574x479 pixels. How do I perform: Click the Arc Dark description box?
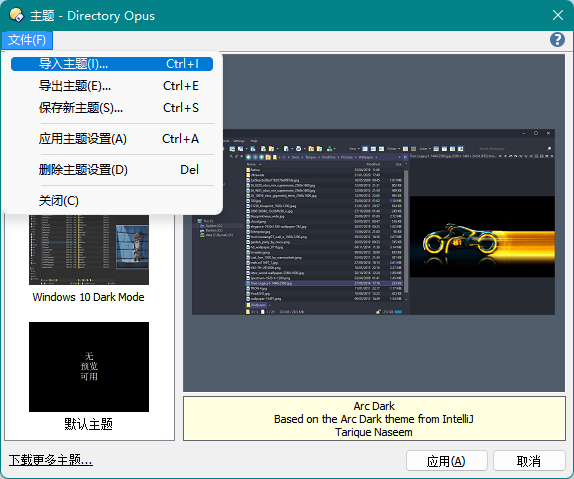pyautogui.click(x=374, y=419)
